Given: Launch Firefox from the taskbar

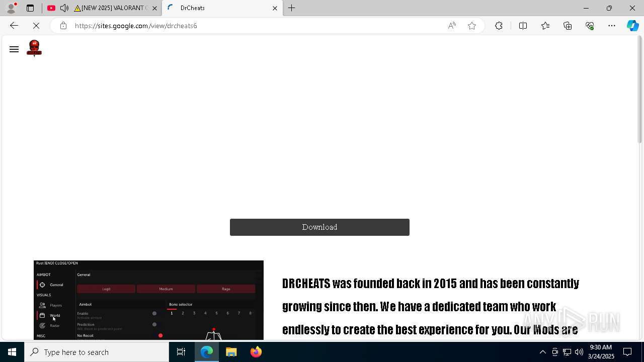Looking at the screenshot, I should (x=256, y=352).
